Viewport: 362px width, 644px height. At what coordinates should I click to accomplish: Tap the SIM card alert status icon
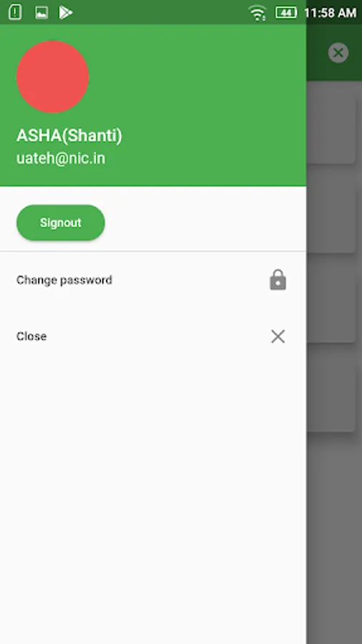(15, 12)
